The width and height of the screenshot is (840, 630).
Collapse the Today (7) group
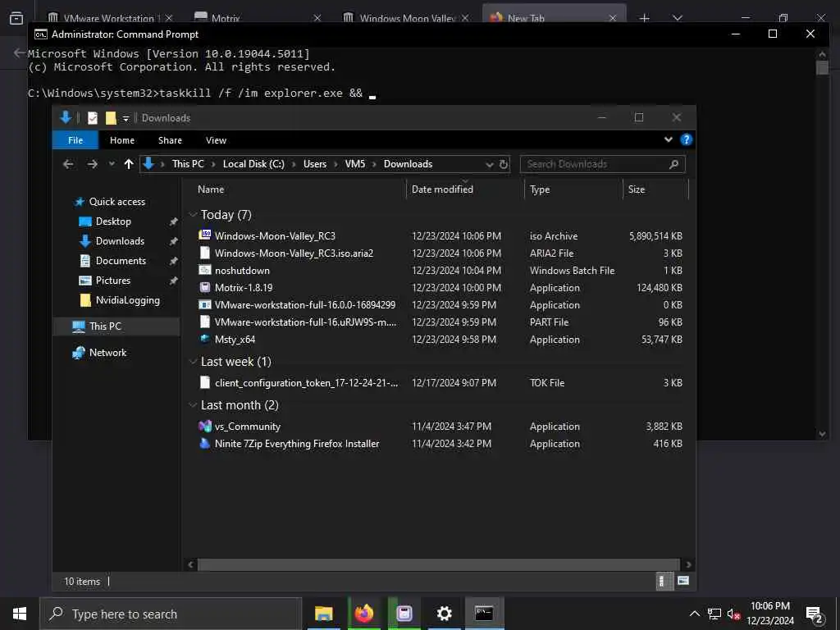[193, 215]
